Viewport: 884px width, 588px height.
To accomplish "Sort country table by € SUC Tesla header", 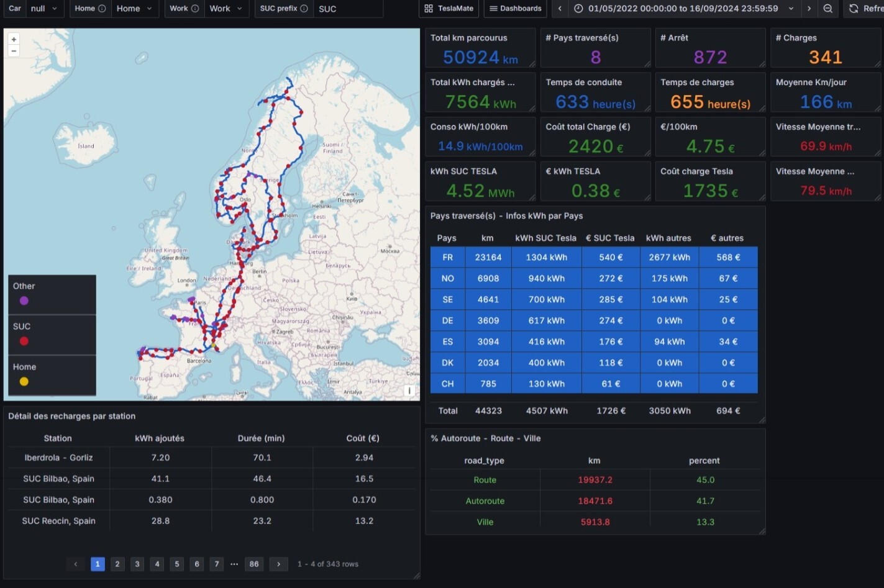I will 610,238.
